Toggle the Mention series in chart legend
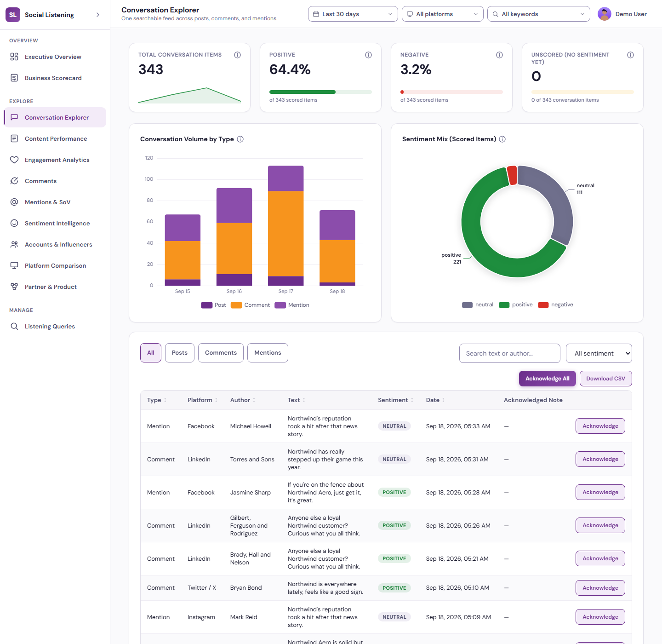 292,305
